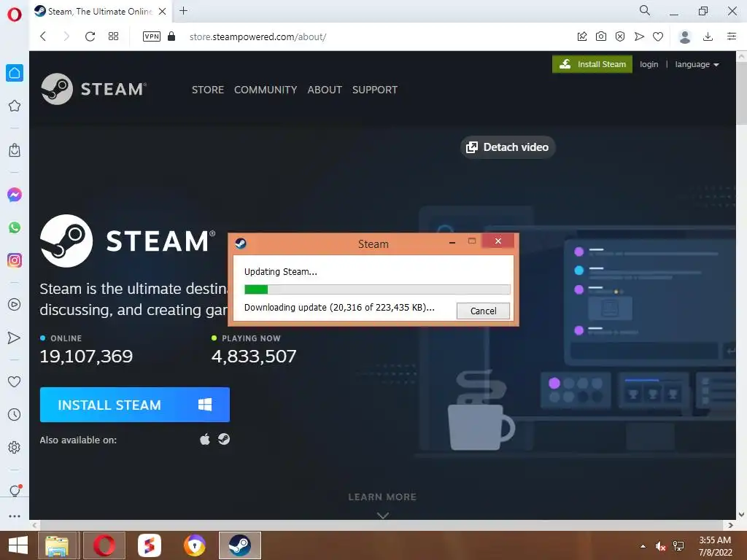View site security padlock info
Image resolution: width=747 pixels, height=560 pixels.
171,36
